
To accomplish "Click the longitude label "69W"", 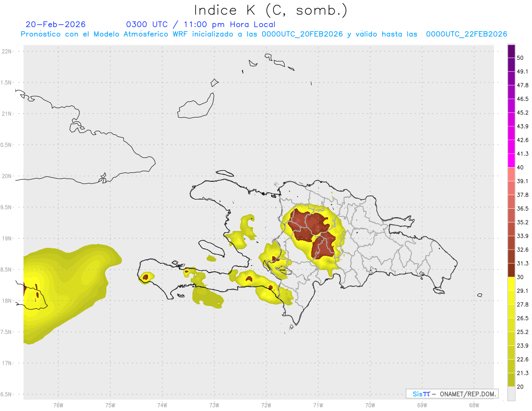I will coord(422,405).
